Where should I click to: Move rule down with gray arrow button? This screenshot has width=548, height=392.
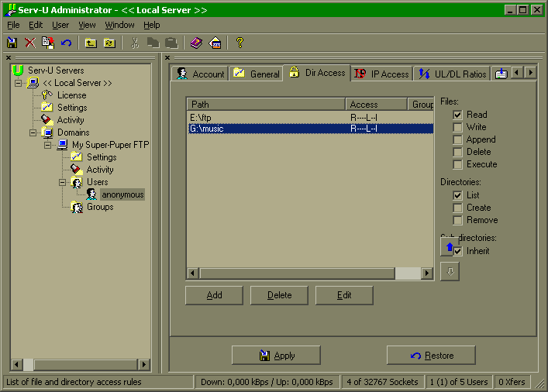450,271
